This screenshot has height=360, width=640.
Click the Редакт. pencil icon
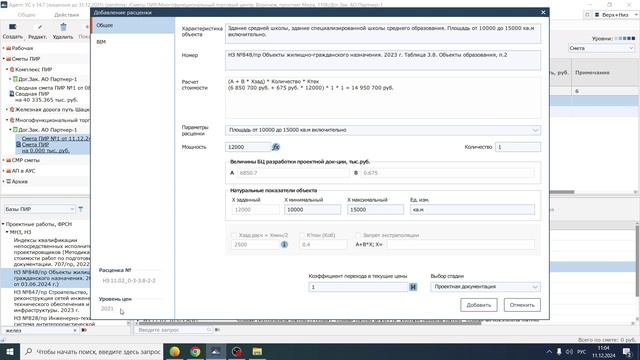click(x=40, y=27)
